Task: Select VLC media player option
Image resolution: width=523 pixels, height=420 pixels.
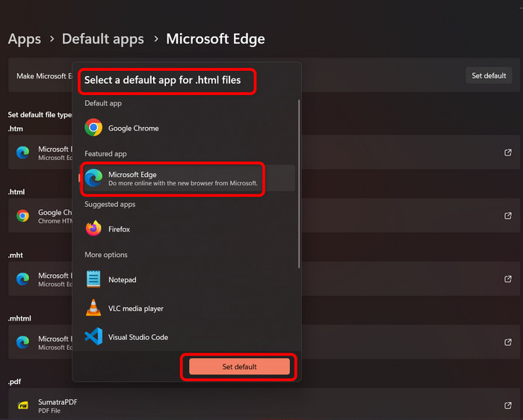Action: tap(187, 308)
